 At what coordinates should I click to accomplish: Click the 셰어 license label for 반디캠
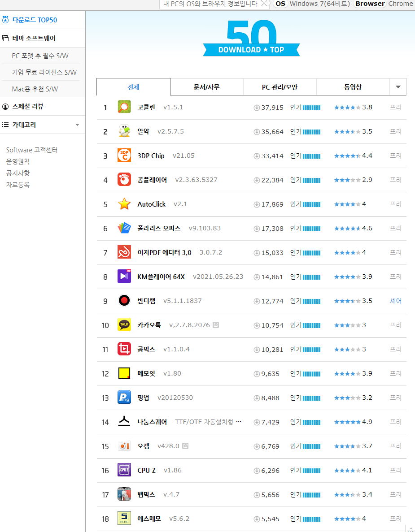396,301
